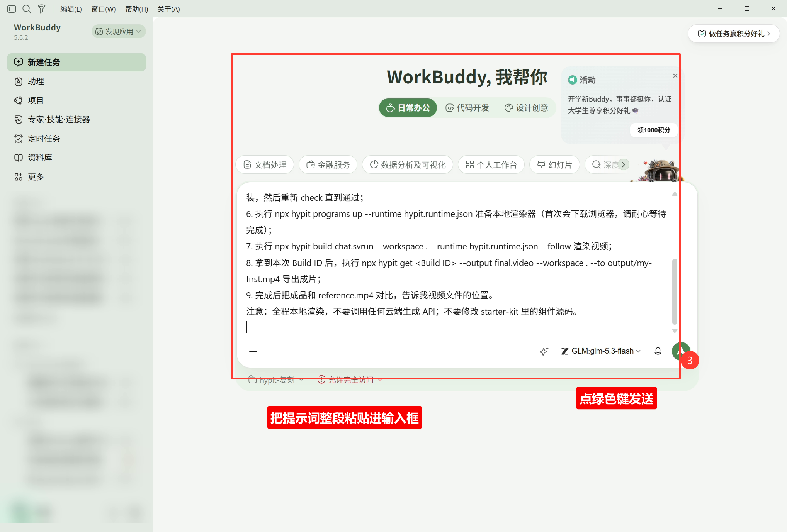Open the hypit-复刻 workspace dropdown

click(276, 380)
